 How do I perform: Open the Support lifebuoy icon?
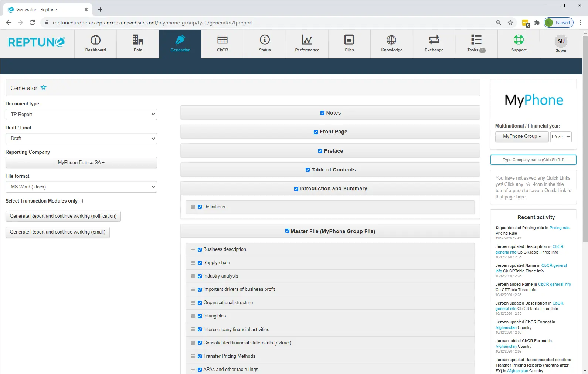(519, 40)
